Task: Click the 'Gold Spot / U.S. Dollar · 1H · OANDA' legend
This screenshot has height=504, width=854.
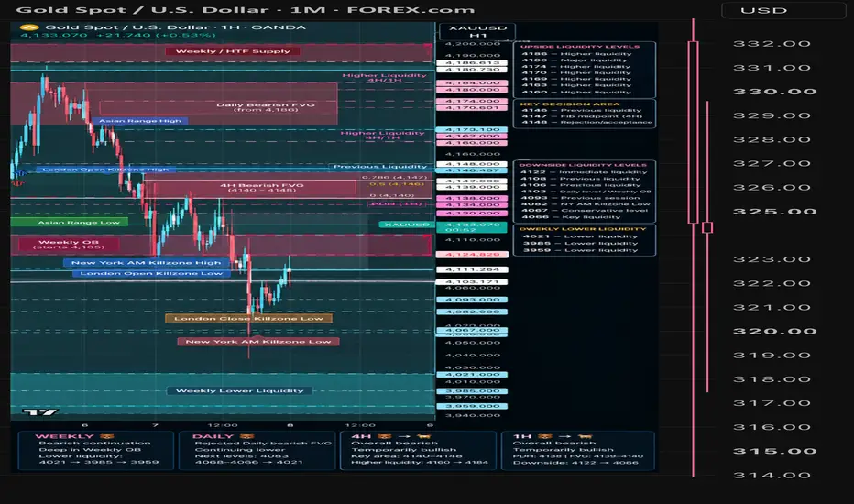Action: pos(175,27)
